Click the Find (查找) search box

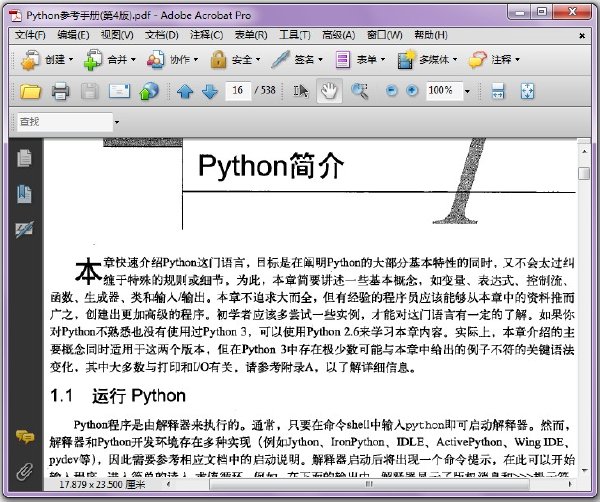(x=65, y=122)
